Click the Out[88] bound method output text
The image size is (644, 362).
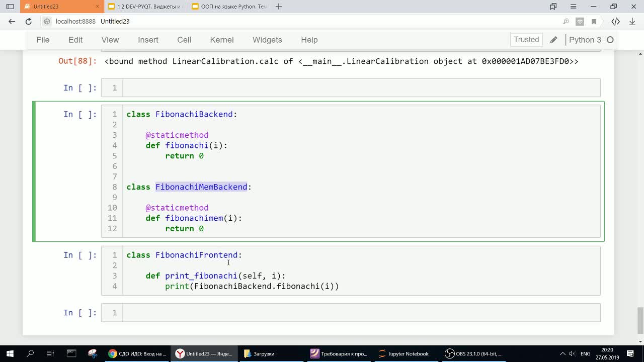[341, 61]
